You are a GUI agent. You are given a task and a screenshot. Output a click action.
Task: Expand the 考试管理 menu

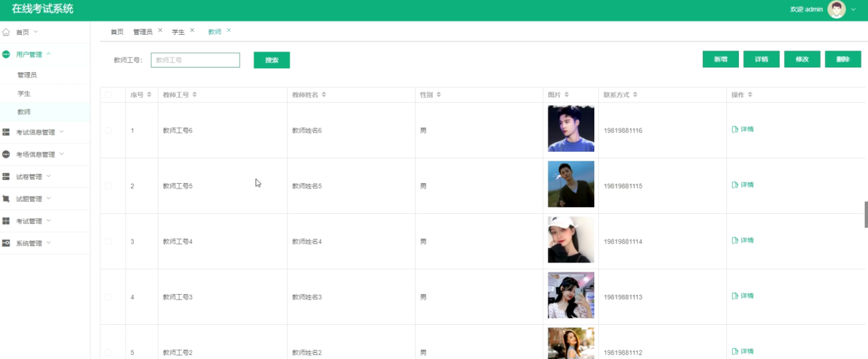(x=48, y=221)
